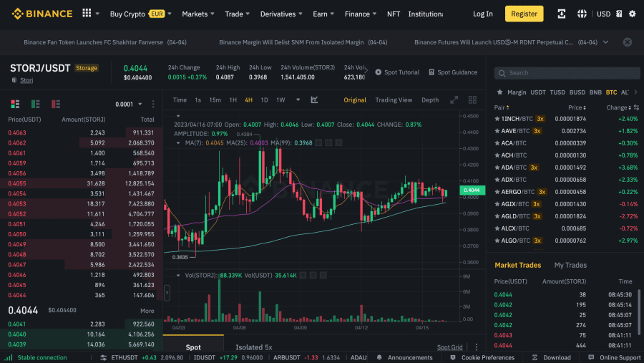The width and height of the screenshot is (644, 363).
Task: Expand chart to full screen
Action: [x=454, y=100]
